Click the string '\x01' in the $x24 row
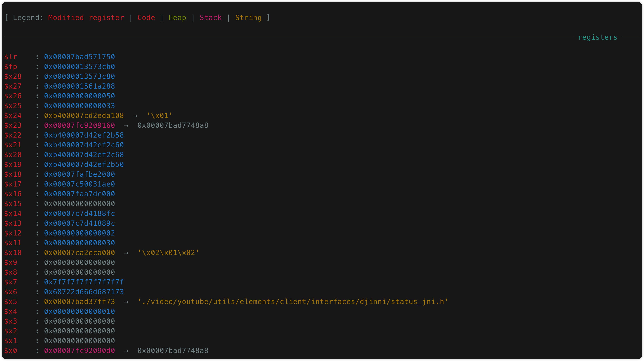Viewport: 644px width, 361px height. 159,116
